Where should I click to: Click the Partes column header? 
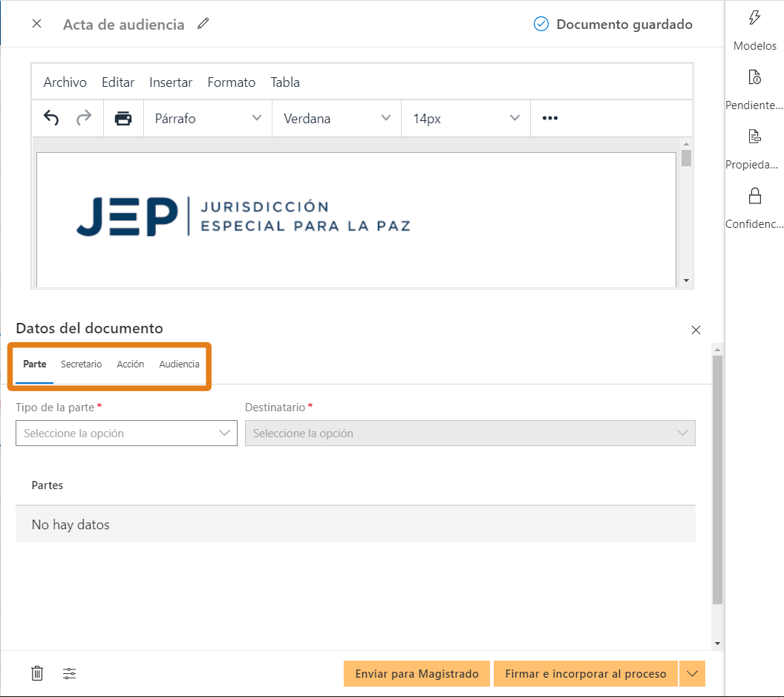(x=48, y=485)
